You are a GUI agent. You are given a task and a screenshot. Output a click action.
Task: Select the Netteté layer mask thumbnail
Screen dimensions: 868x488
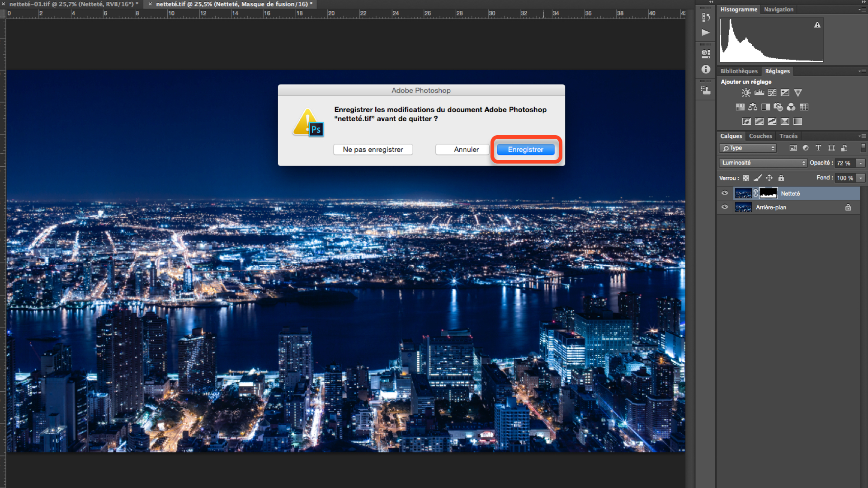point(768,193)
